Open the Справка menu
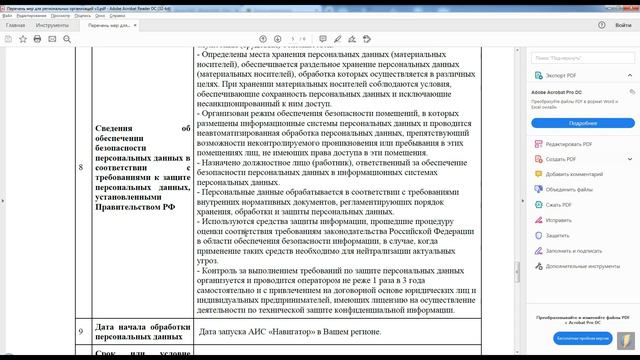Screen dimensions: 640x360 [117, 16]
